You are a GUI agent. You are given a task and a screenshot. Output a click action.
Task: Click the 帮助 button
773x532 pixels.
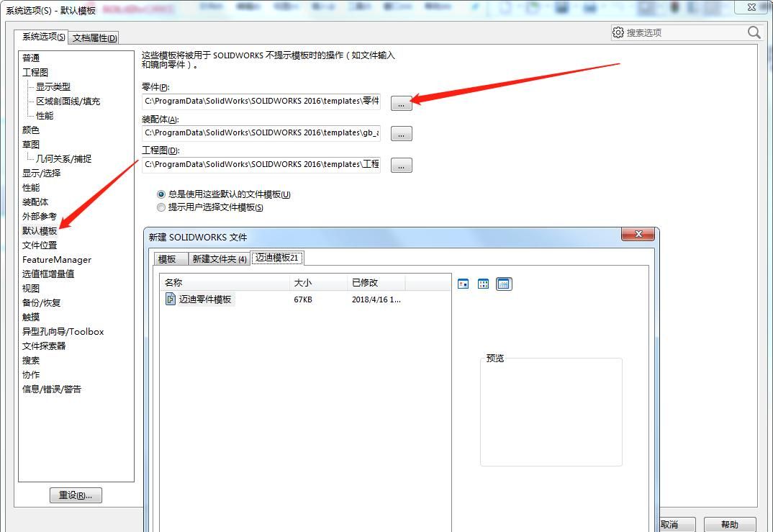tap(731, 524)
